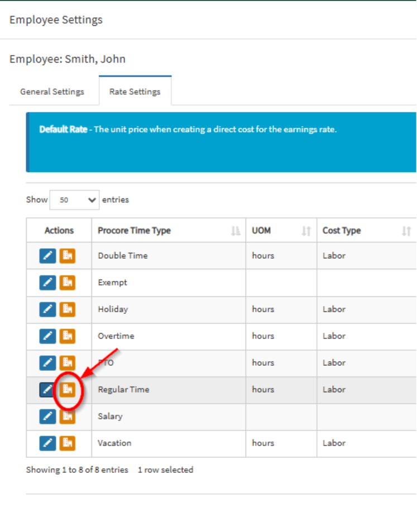Click the Double Time time type cell
The image size is (417, 532).
[169, 256]
